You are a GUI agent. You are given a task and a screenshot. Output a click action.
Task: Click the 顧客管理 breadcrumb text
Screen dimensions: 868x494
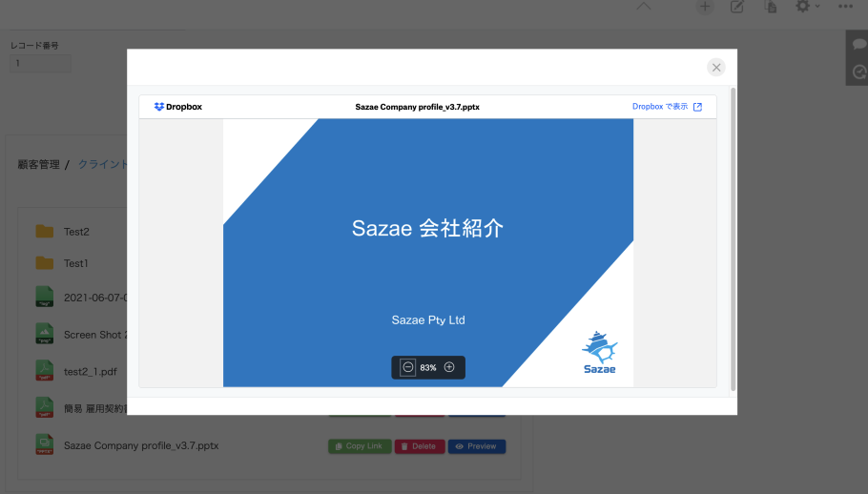(38, 164)
